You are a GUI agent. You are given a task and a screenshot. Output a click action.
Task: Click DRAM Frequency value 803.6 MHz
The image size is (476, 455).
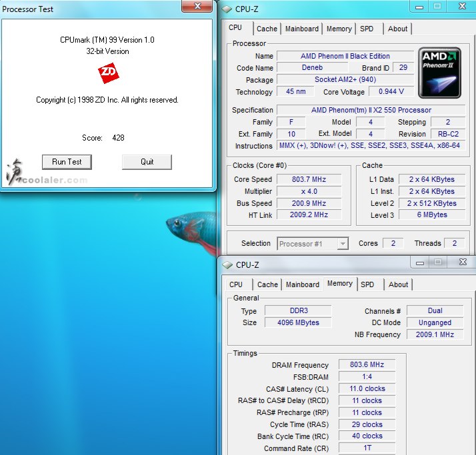367,364
